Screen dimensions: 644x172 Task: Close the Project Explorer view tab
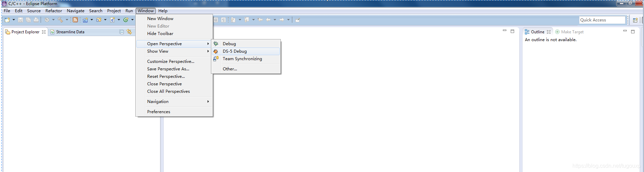coord(44,32)
